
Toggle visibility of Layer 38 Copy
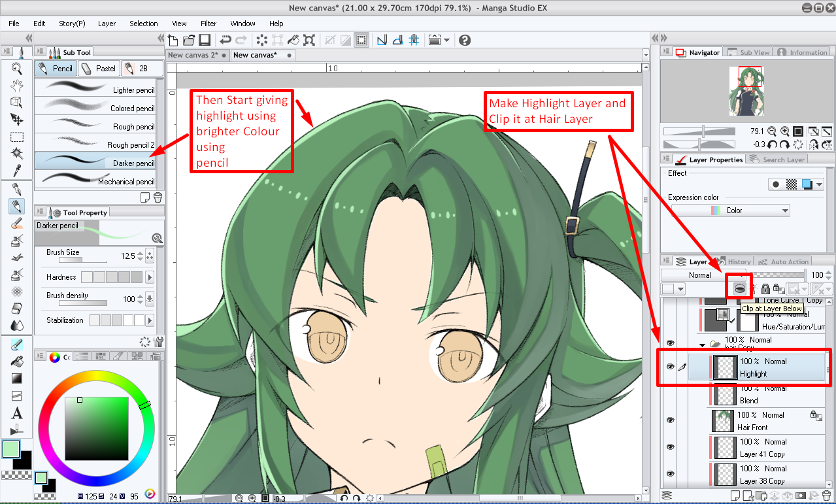coord(671,472)
